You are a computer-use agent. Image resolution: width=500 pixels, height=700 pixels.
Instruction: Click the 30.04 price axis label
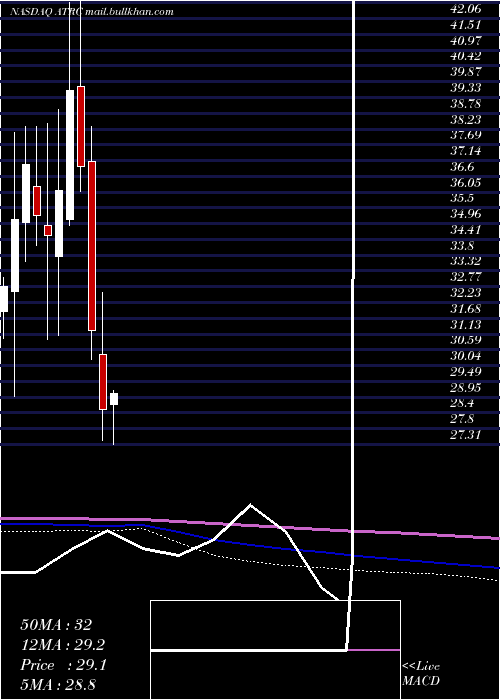[466, 356]
